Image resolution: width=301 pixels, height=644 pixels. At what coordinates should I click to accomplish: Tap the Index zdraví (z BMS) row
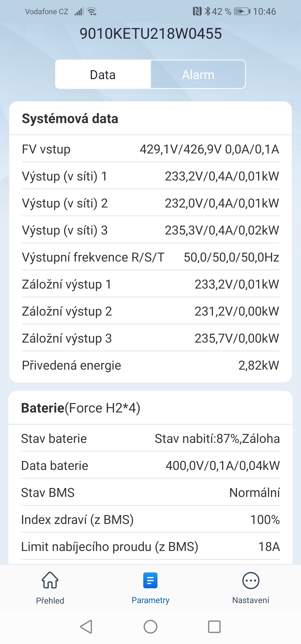point(151,519)
